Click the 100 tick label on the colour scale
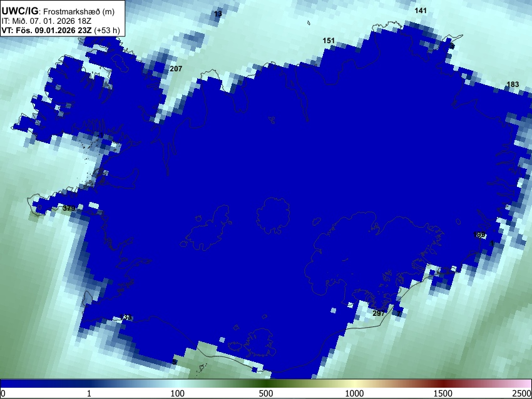Screen dimensions: 532x399 click(177, 393)
